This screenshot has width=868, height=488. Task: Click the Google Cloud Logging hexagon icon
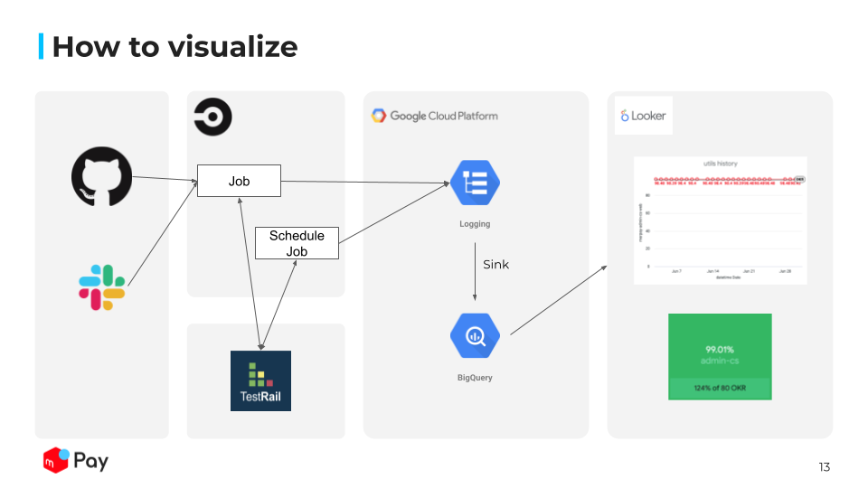point(475,183)
